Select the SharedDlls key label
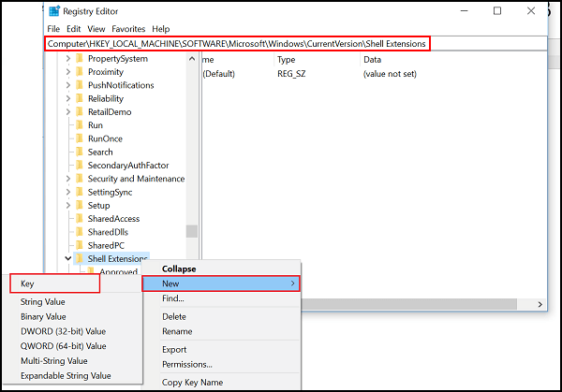The width and height of the screenshot is (562, 392). 108,232
